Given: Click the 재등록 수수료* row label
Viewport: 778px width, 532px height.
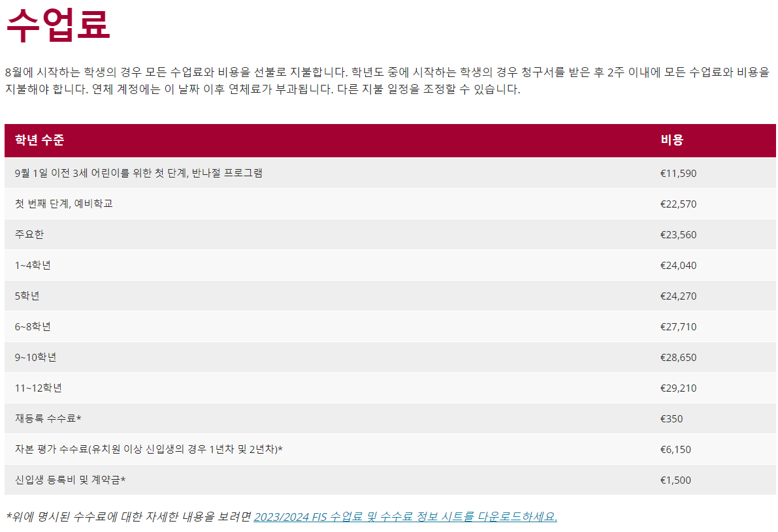Looking at the screenshot, I should pos(48,418).
